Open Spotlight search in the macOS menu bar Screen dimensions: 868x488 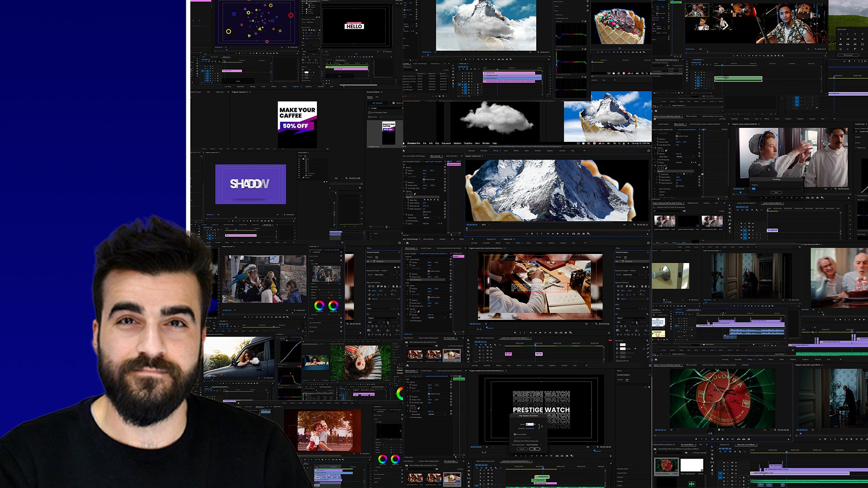click(619, 143)
